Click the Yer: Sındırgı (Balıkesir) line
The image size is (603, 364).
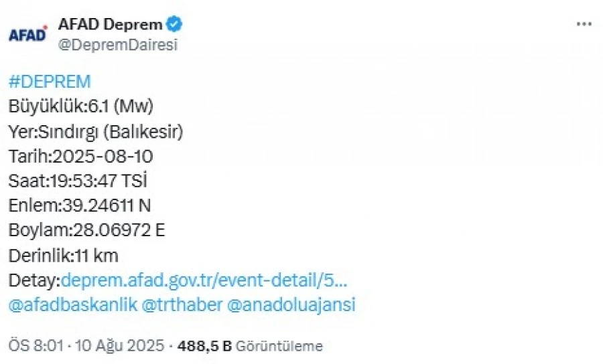(96, 132)
